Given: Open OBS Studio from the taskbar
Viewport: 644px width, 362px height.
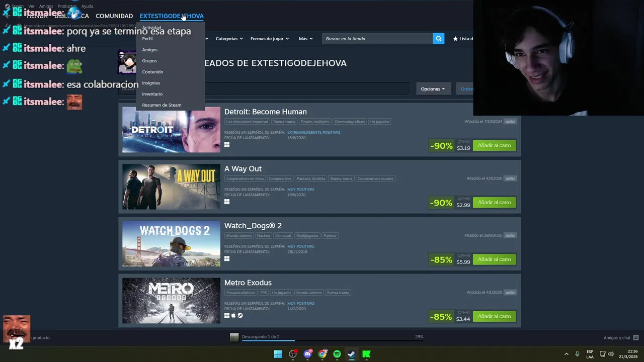Looking at the screenshot, I should click(x=293, y=354).
